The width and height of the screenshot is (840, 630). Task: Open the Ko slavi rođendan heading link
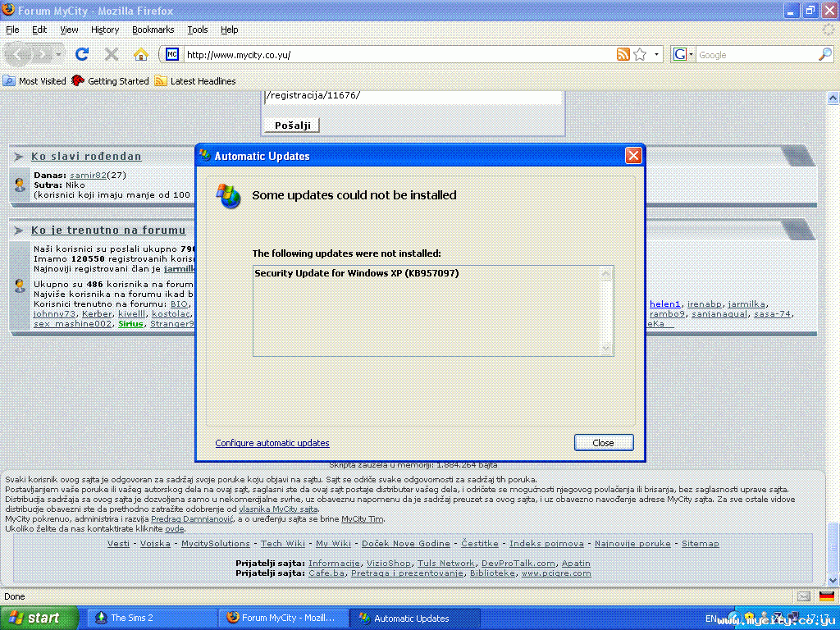click(86, 157)
